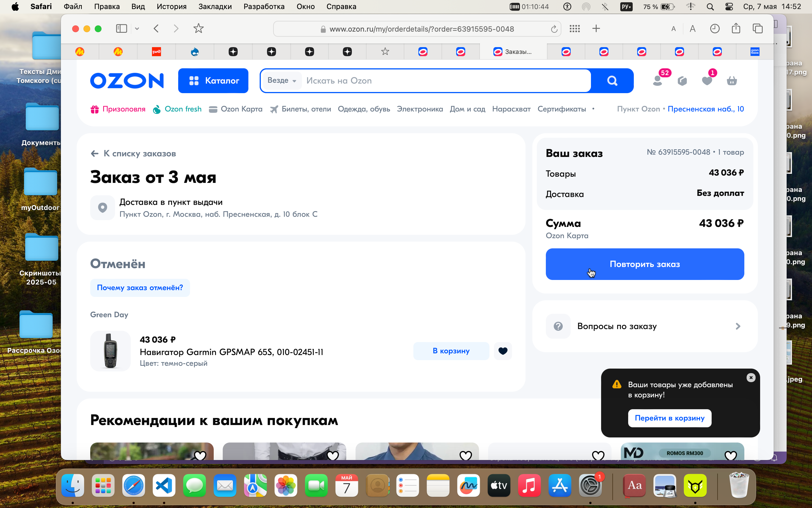Open Spotlight search in menu bar

pyautogui.click(x=710, y=6)
